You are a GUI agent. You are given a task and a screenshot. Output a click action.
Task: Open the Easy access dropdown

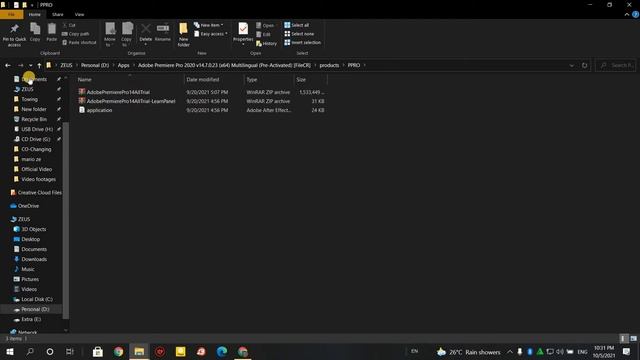(x=211, y=34)
